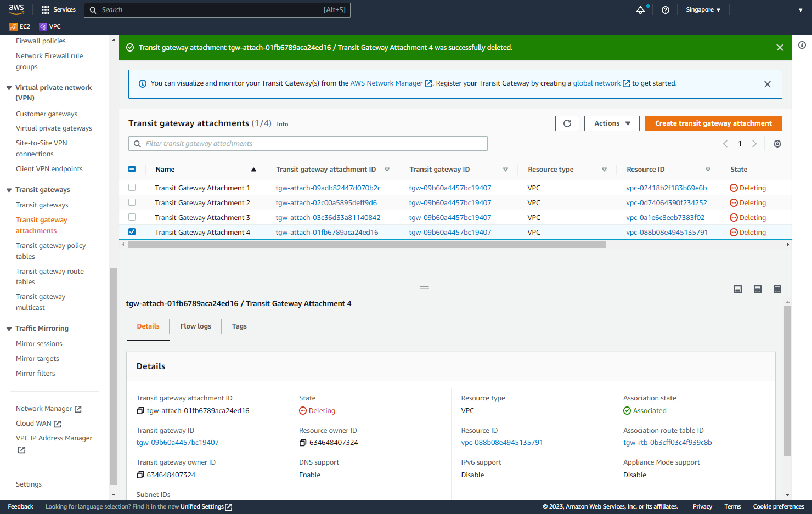
Task: Open the vpc-0d74064390f234252 resource link
Action: 667,203
